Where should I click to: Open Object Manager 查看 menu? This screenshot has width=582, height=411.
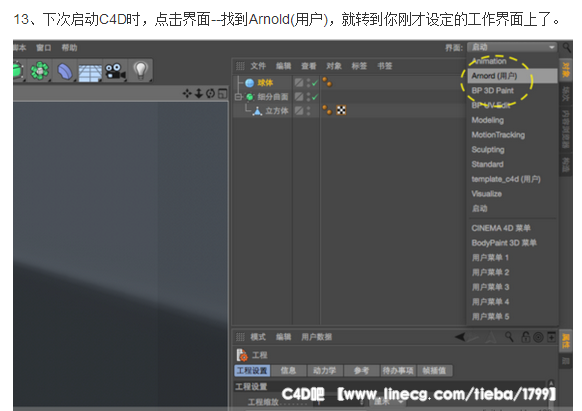308,66
